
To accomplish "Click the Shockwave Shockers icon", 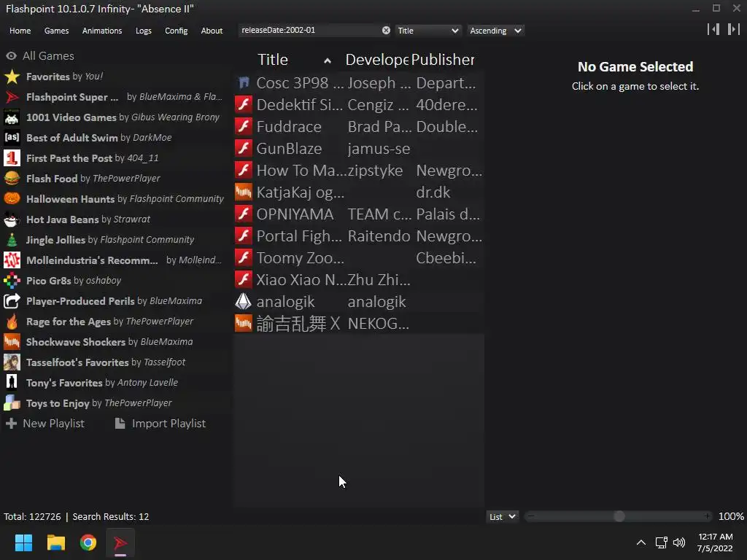I will [12, 342].
